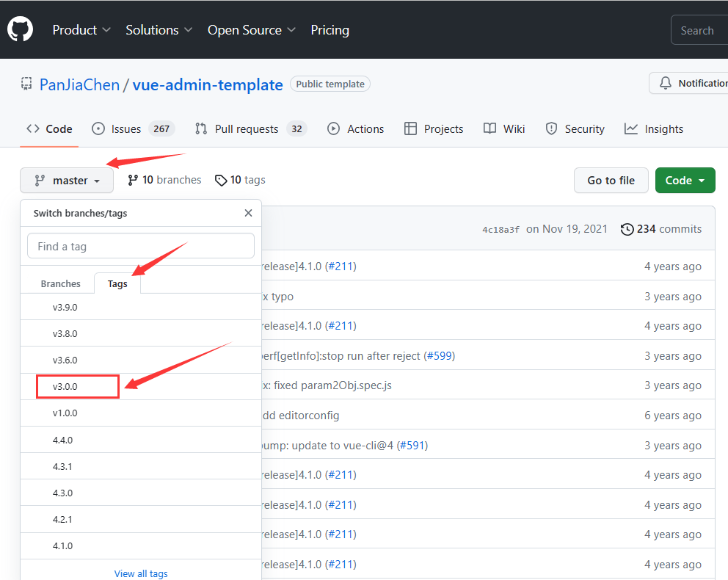The width and height of the screenshot is (728, 580).
Task: Open PanJiaChen owner profile link
Action: tap(79, 84)
